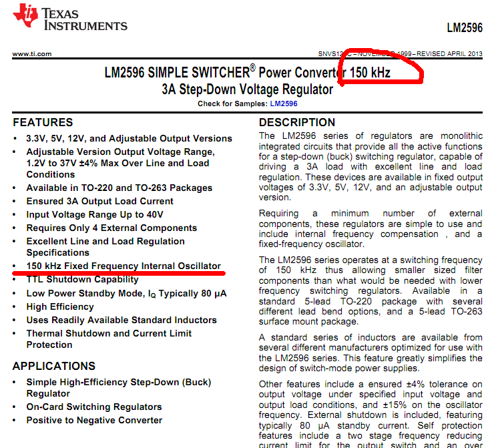Click the APPLICATIONS heading
Screen dimensions: 486x448
point(54,366)
